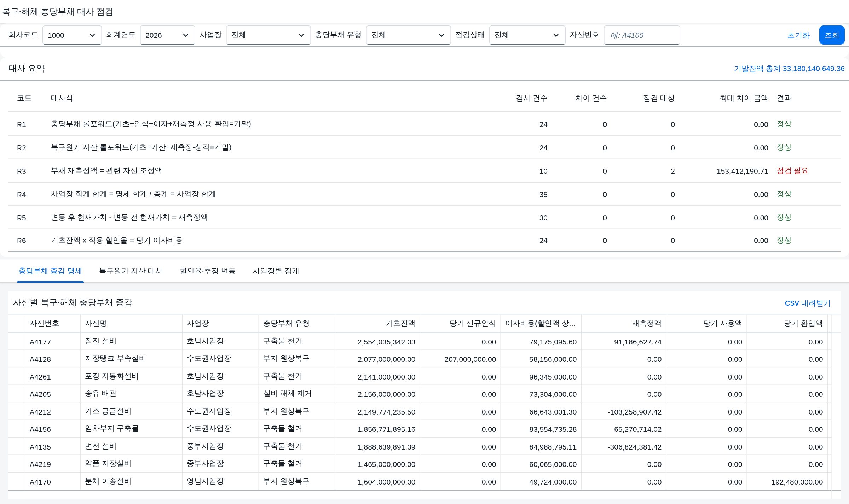849x504 pixels.
Task: Open the 회사코드 dropdown showing 1000
Action: 72,35
